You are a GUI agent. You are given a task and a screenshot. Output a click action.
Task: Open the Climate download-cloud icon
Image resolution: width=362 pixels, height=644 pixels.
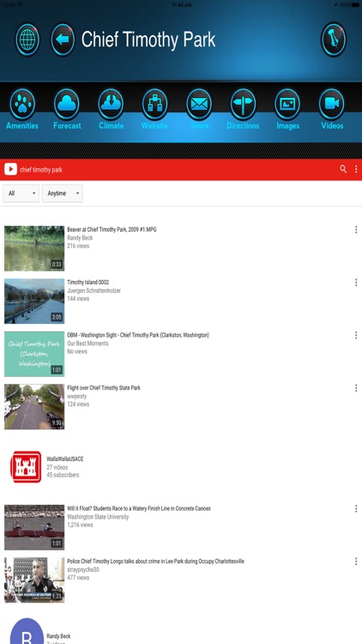coord(111,104)
